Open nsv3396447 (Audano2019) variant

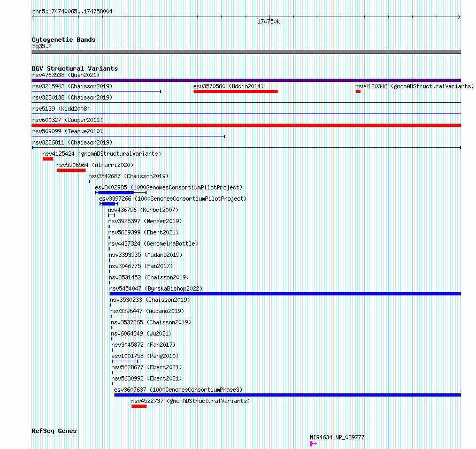click(x=147, y=311)
